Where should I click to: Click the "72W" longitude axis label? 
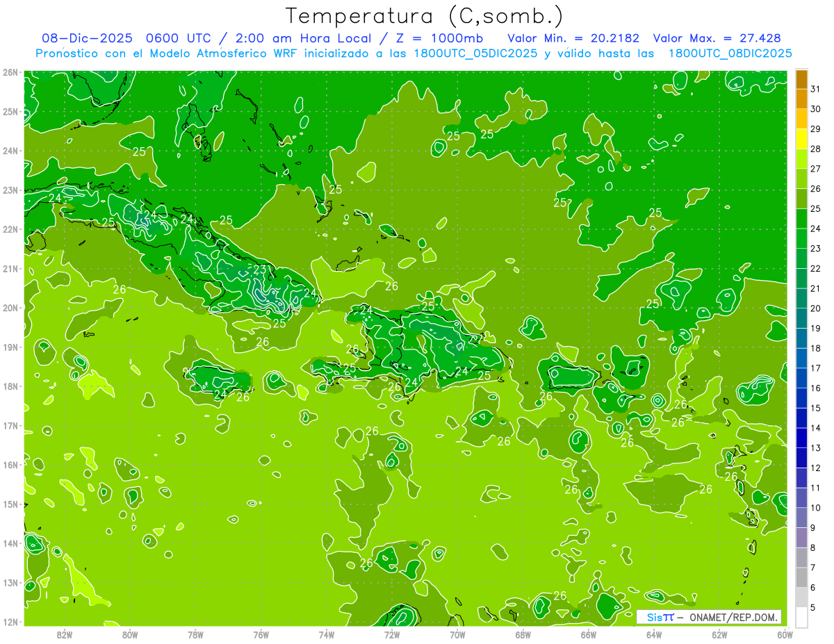[392, 634]
